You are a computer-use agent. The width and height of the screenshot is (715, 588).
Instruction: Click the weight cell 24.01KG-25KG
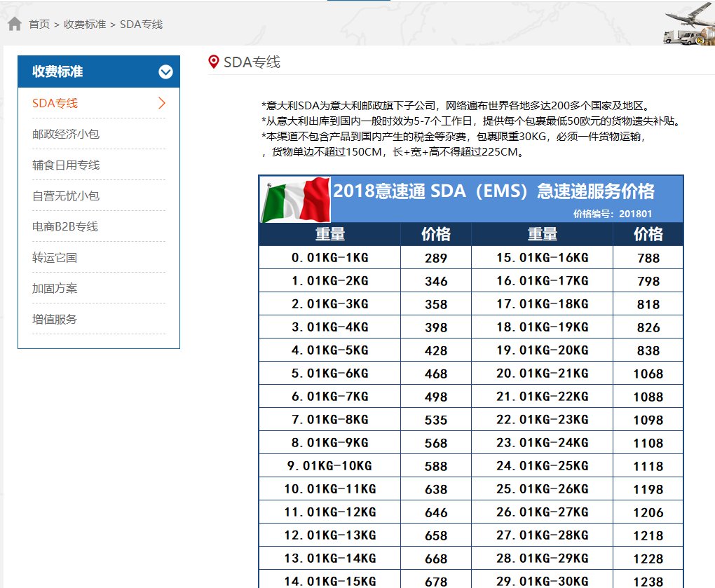543,465
